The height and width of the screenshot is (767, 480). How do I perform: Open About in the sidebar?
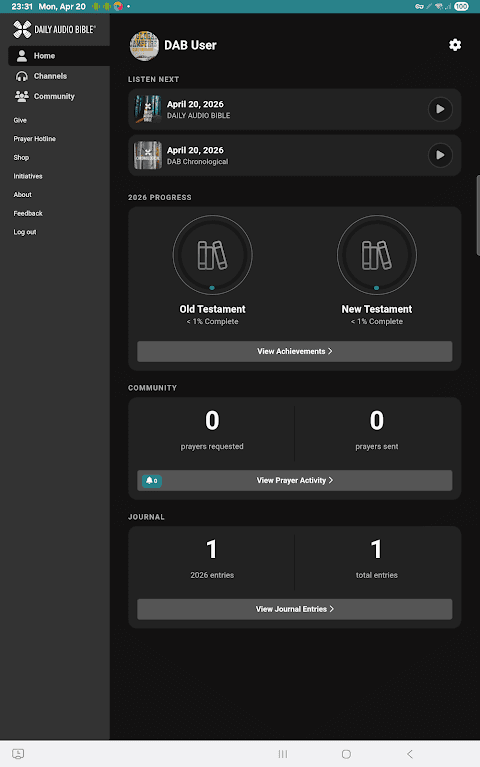[23, 195]
